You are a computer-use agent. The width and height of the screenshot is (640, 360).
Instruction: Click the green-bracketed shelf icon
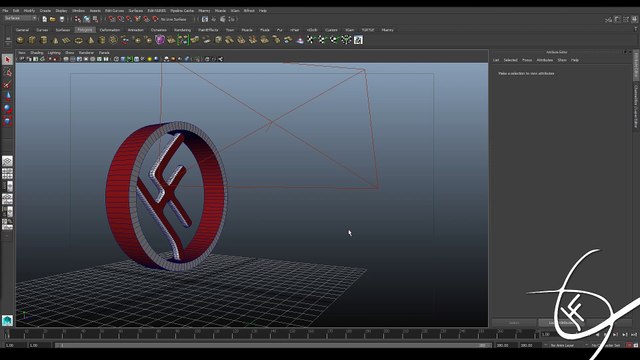tap(183, 40)
